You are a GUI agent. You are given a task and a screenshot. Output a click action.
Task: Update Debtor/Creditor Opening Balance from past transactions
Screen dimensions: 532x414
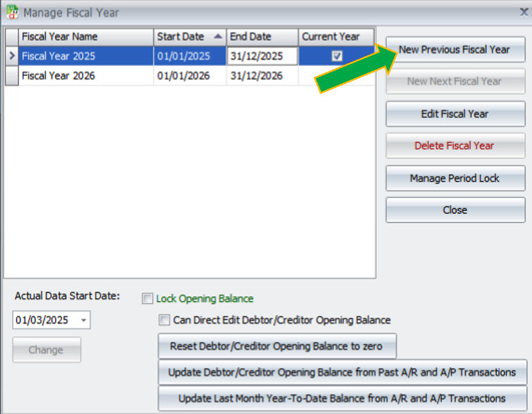click(x=343, y=372)
